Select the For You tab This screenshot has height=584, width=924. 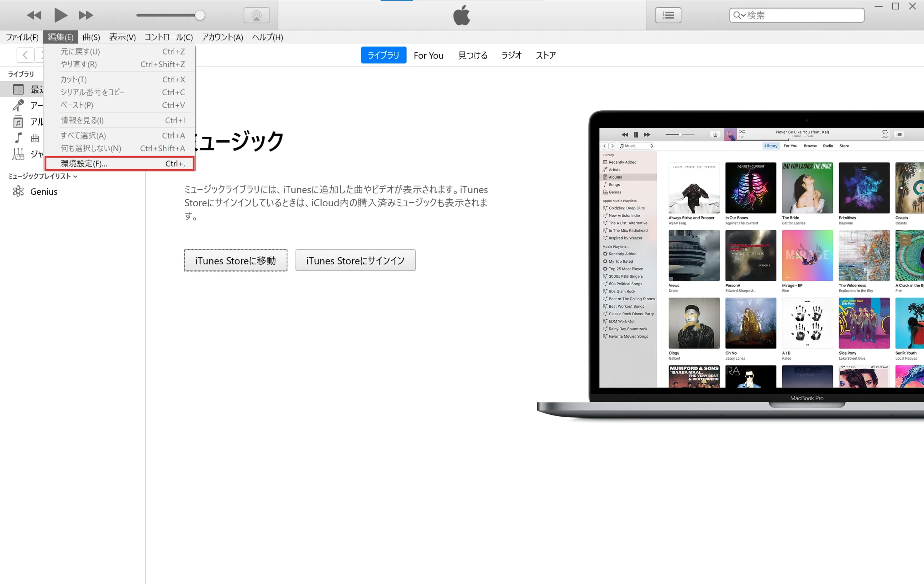[x=428, y=55]
